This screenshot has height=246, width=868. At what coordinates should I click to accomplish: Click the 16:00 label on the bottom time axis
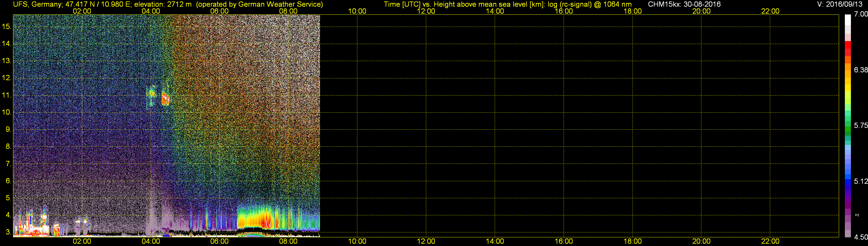pyautogui.click(x=564, y=241)
